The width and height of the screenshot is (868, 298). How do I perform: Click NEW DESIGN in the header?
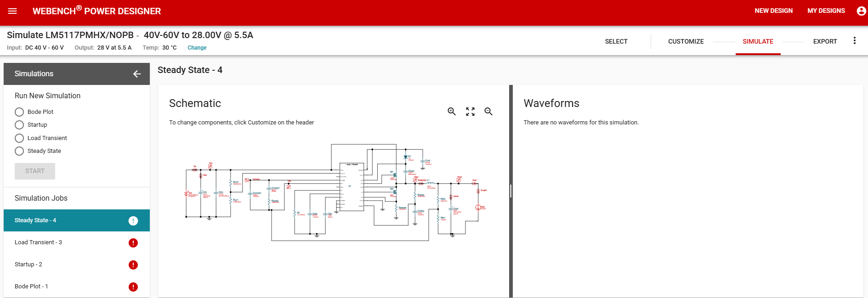pyautogui.click(x=773, y=11)
